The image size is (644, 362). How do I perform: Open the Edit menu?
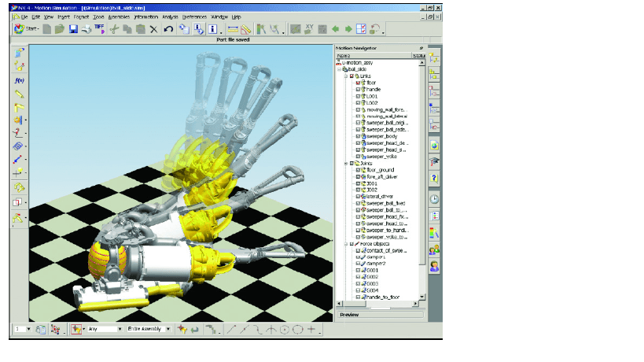coord(36,17)
